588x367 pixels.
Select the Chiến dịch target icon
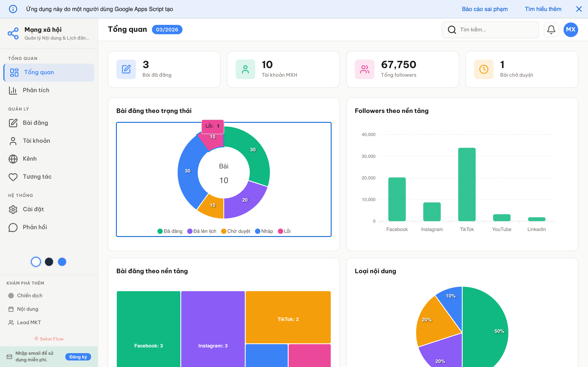point(11,295)
